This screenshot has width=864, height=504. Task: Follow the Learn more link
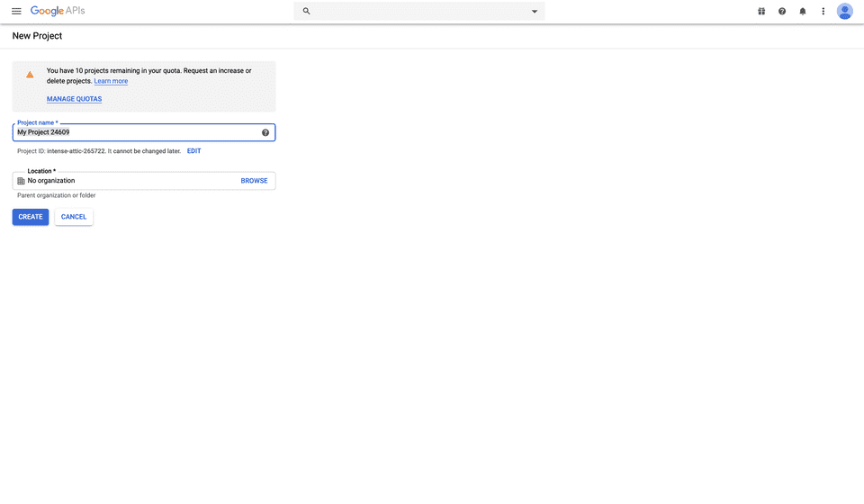point(111,81)
